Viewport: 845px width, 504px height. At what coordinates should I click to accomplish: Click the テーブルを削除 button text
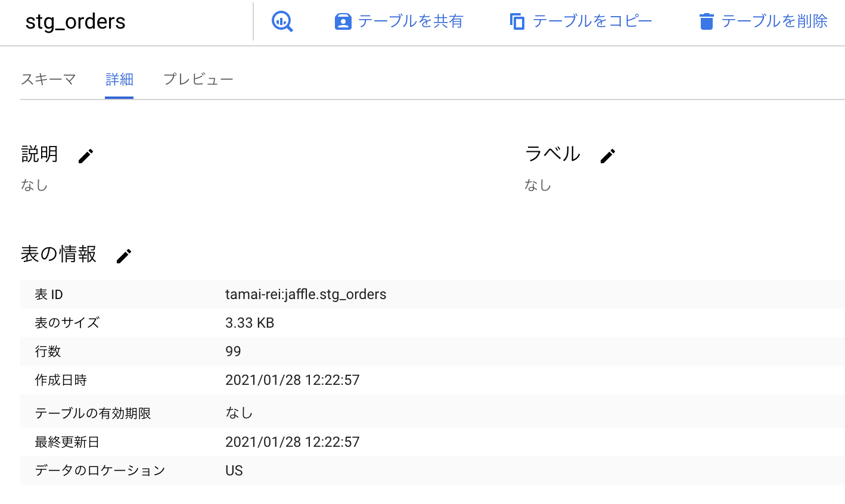(x=775, y=21)
